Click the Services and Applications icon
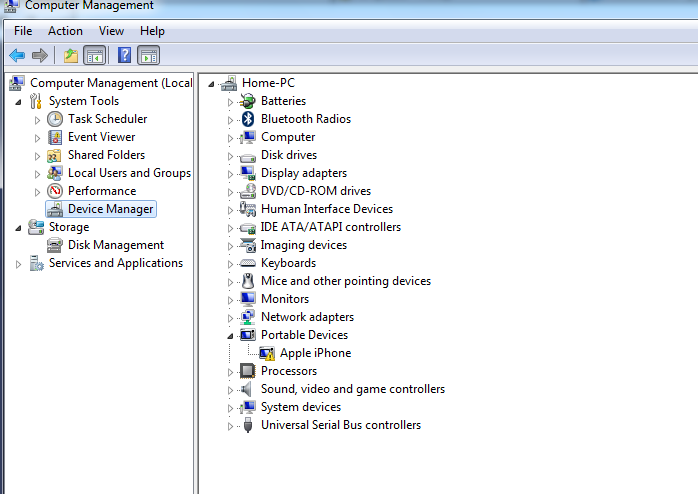The image size is (698, 494). pyautogui.click(x=36, y=263)
